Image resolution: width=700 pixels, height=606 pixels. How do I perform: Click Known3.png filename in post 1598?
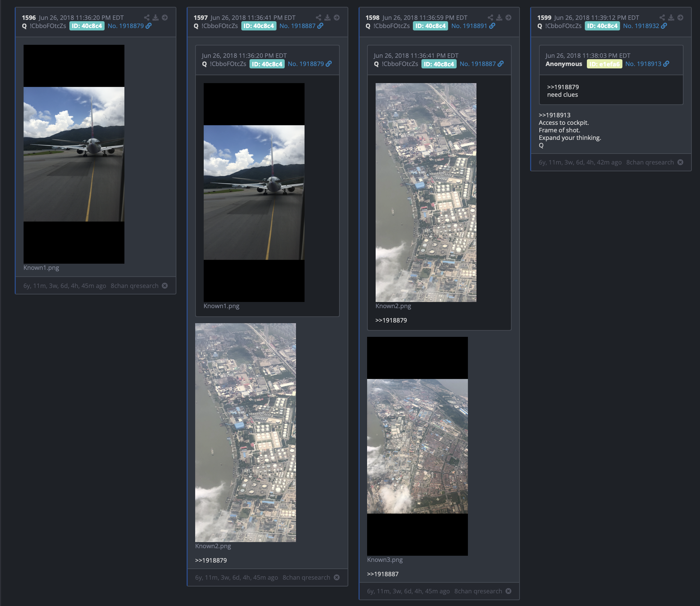[385, 560]
